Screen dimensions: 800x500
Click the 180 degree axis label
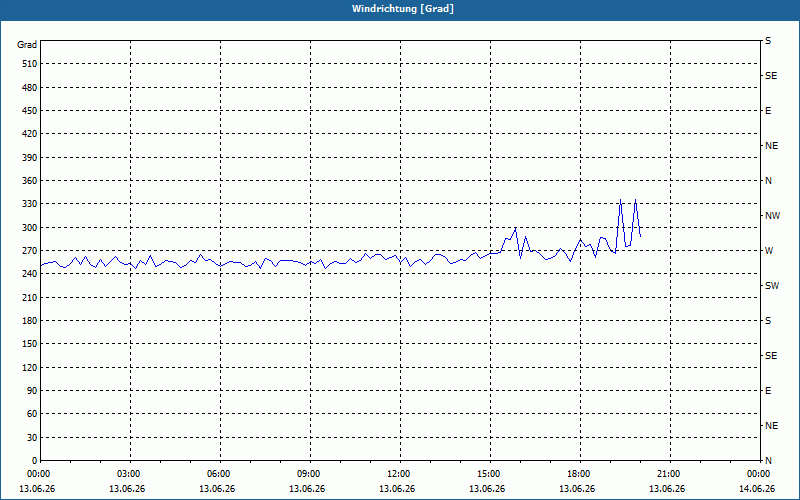point(30,321)
